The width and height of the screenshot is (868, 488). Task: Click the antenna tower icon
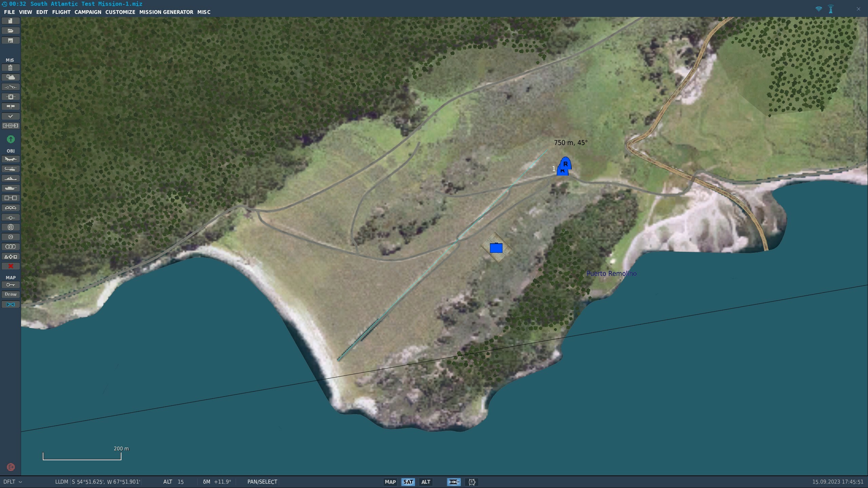click(x=831, y=9)
